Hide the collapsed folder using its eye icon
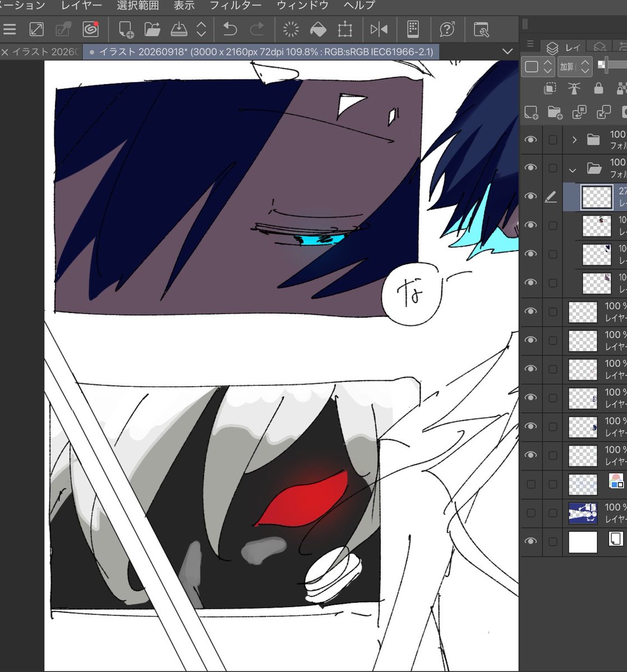The width and height of the screenshot is (627, 672). (531, 139)
